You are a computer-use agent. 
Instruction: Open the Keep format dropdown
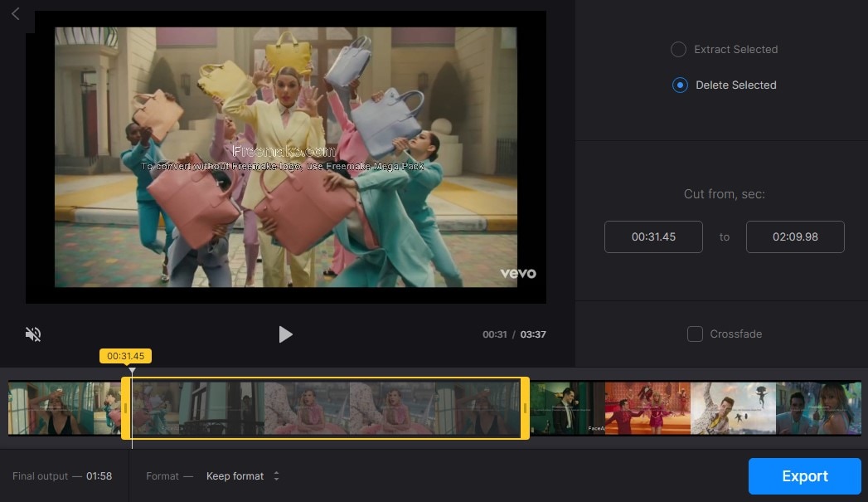click(x=242, y=476)
